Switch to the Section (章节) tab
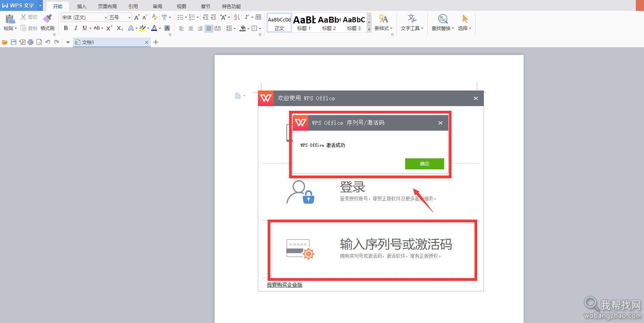 [205, 6]
